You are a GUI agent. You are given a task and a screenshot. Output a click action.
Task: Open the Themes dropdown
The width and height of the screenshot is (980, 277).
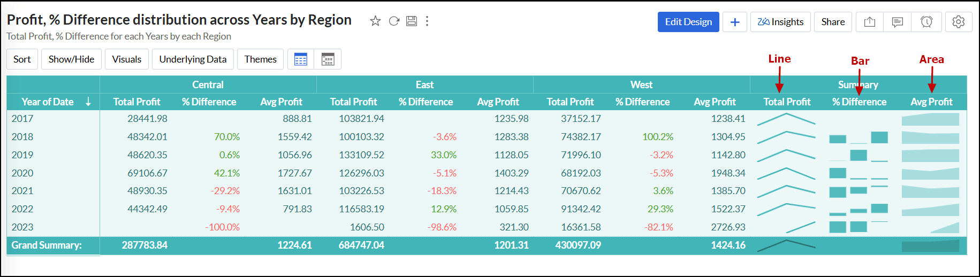click(260, 59)
